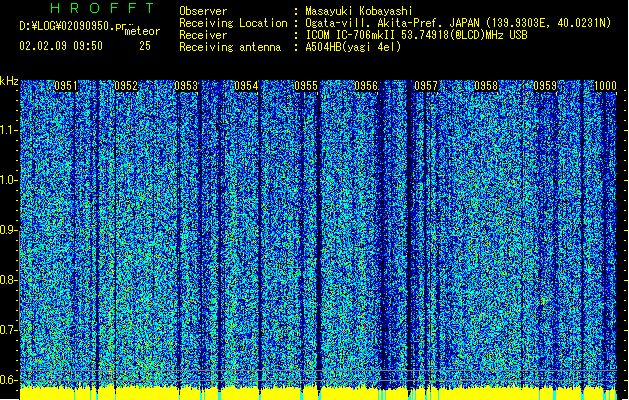
Task: Click the 0956 time marker
Action: point(366,86)
